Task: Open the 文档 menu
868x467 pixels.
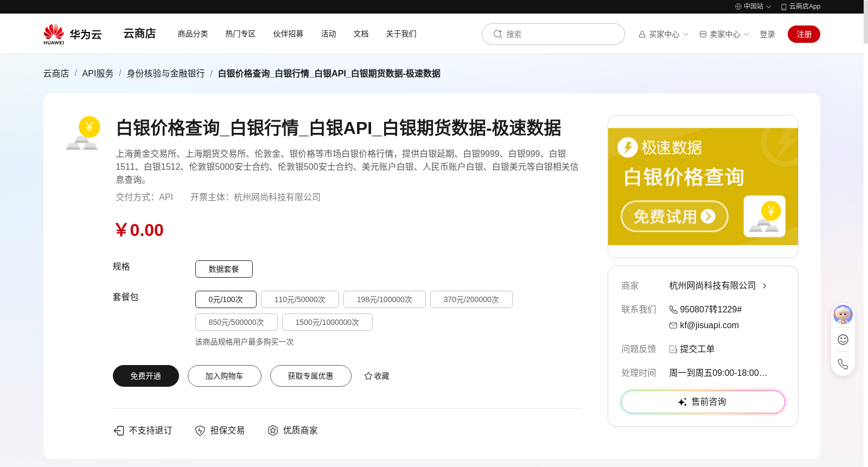Action: click(361, 34)
